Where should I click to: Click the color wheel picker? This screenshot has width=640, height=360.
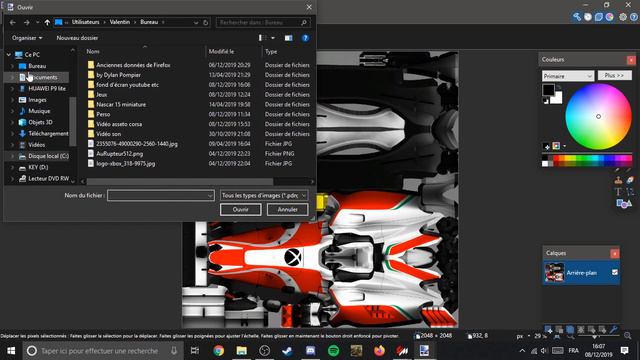pyautogui.click(x=598, y=117)
